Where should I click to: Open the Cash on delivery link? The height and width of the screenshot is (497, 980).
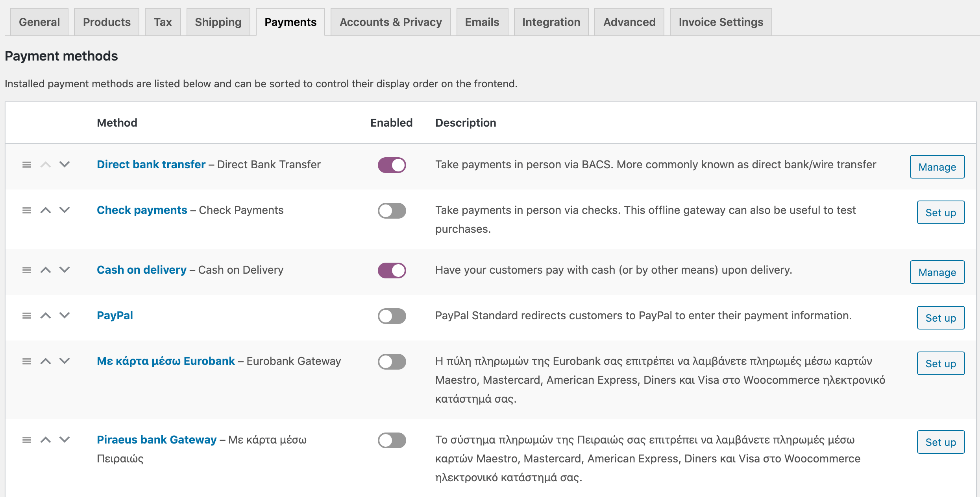click(142, 270)
